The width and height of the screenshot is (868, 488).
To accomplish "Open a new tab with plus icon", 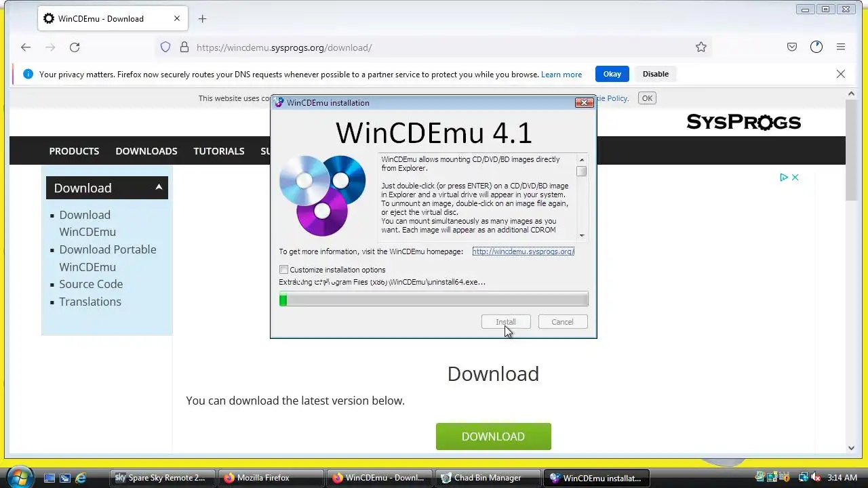I will pos(202,19).
